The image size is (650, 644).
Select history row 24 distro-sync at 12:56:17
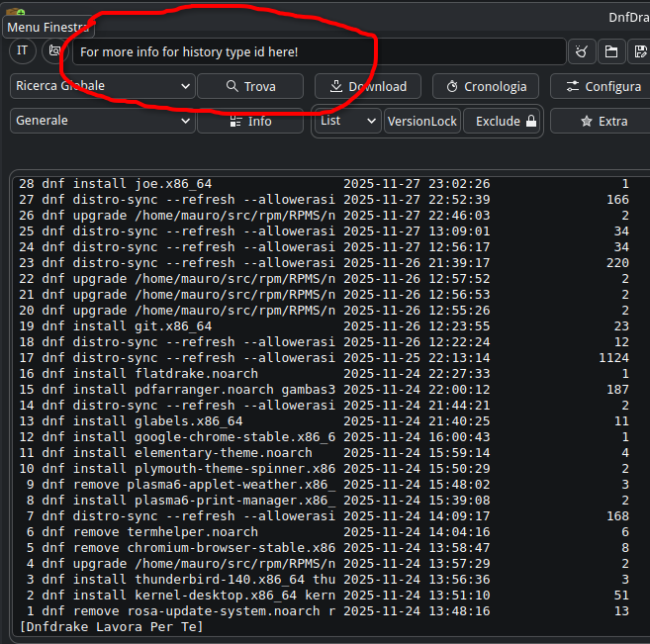pyautogui.click(x=324, y=247)
